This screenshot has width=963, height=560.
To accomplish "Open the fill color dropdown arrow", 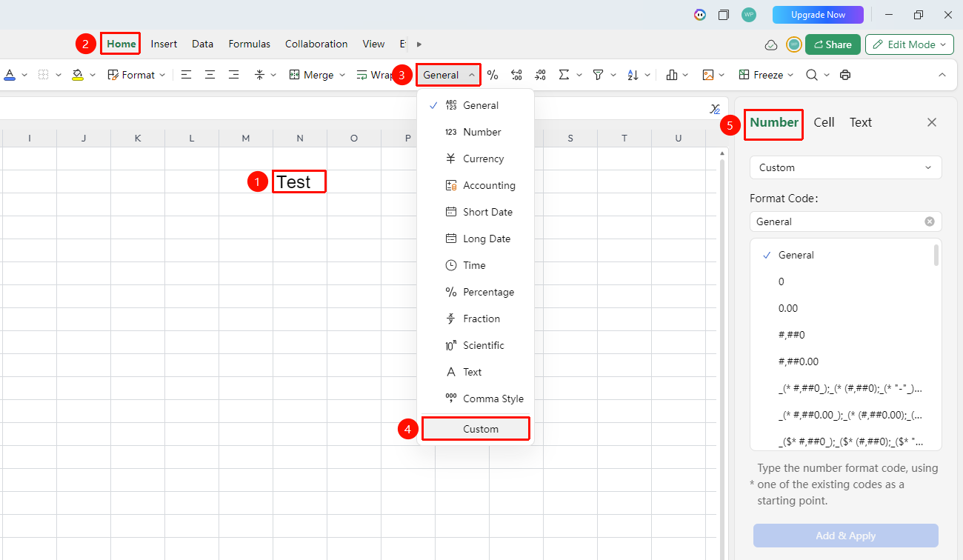I will pyautogui.click(x=93, y=75).
